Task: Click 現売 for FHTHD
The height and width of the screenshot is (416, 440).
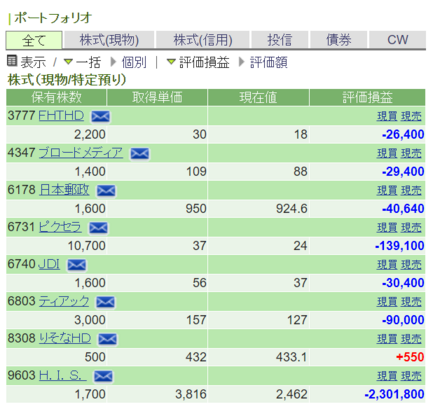Action: 411,116
